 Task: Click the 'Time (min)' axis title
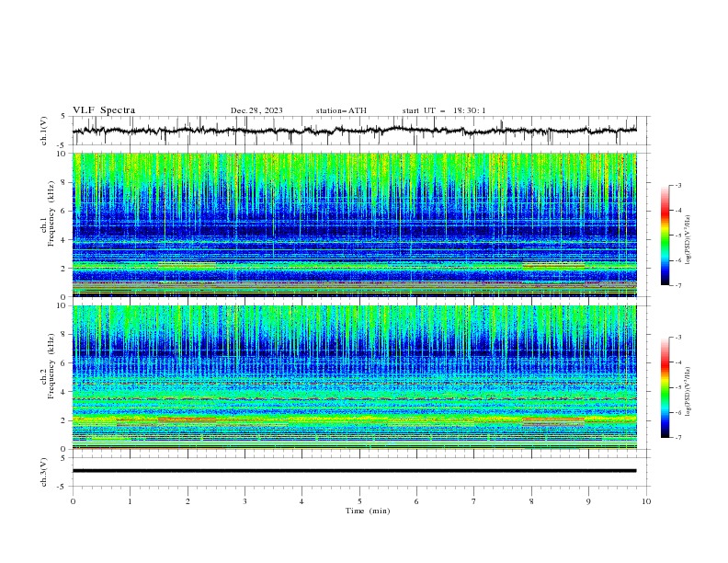(x=368, y=511)
